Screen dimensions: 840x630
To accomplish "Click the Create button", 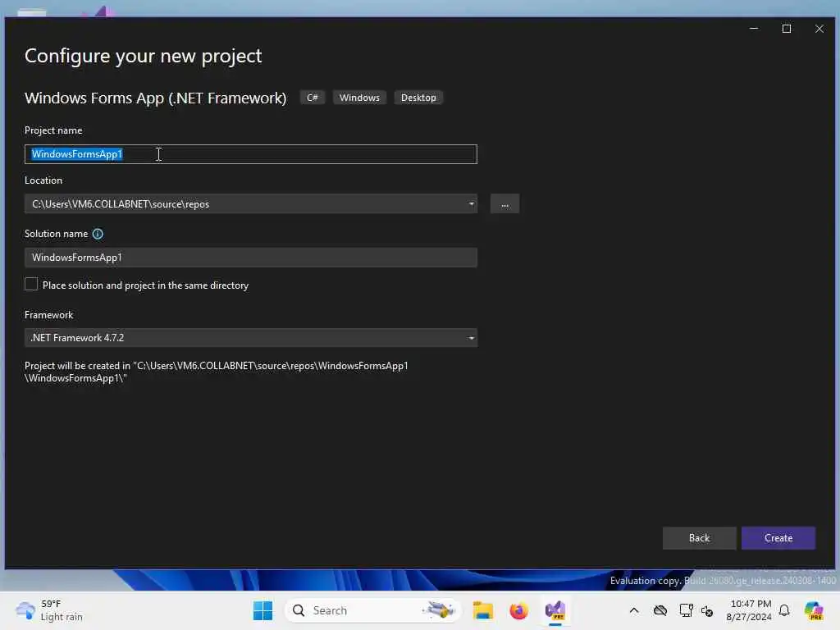I will click(x=778, y=538).
